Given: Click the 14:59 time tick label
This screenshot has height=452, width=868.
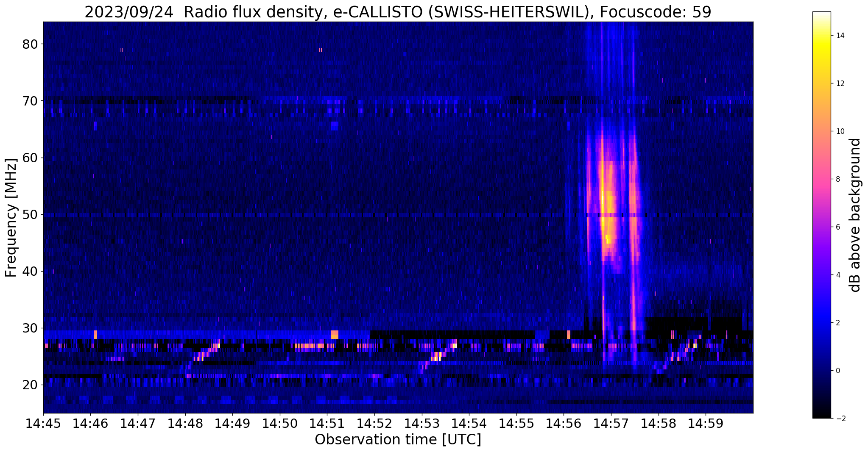Looking at the screenshot, I should pyautogui.click(x=706, y=424).
